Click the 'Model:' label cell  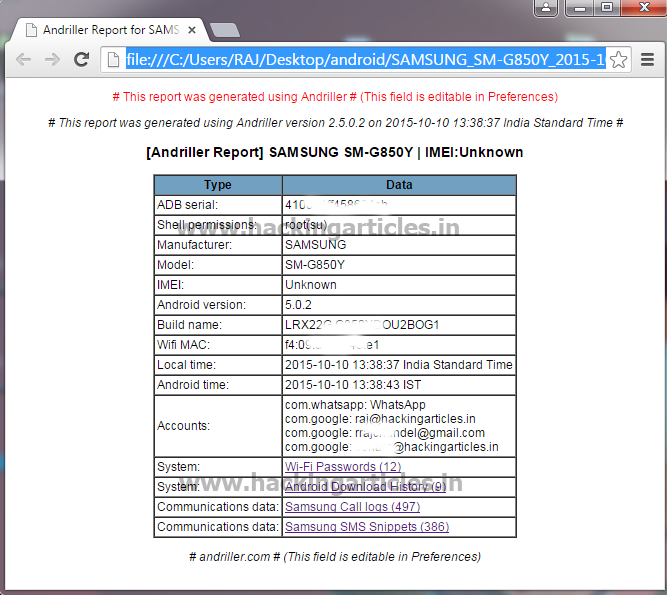click(x=218, y=265)
